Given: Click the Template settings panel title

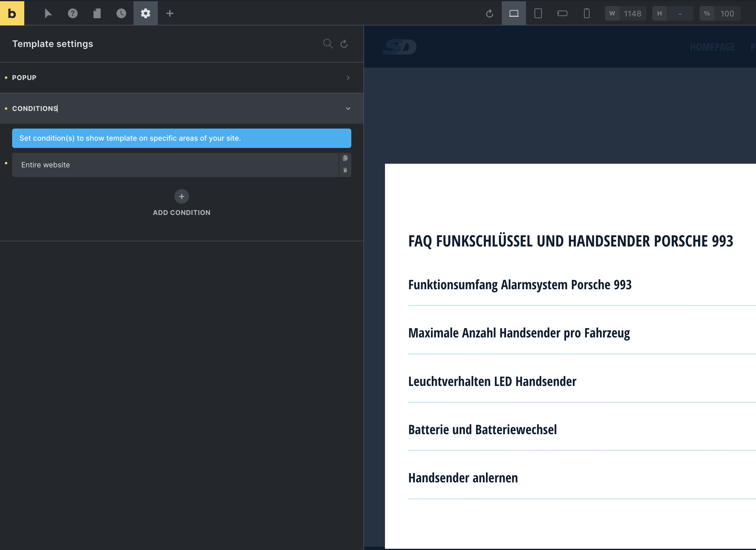Looking at the screenshot, I should point(53,44).
